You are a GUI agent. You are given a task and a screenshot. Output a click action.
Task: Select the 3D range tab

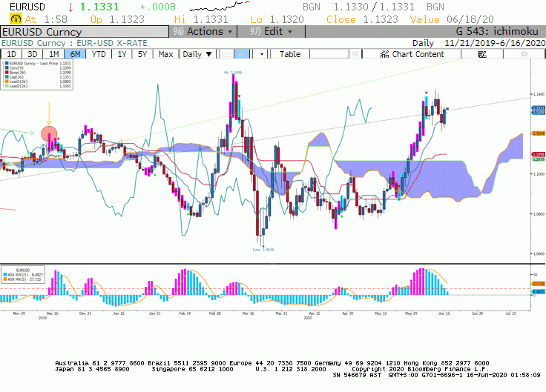pos(33,54)
